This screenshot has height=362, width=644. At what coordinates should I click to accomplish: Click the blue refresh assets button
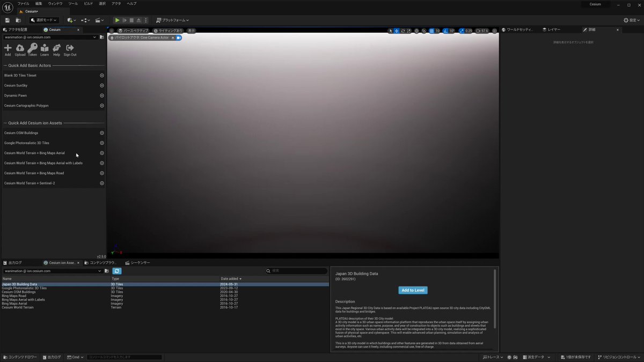point(117,271)
